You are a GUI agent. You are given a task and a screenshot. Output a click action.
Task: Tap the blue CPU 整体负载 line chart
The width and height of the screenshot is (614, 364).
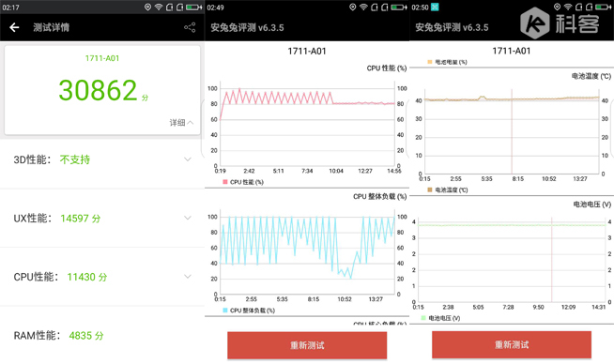point(307,252)
